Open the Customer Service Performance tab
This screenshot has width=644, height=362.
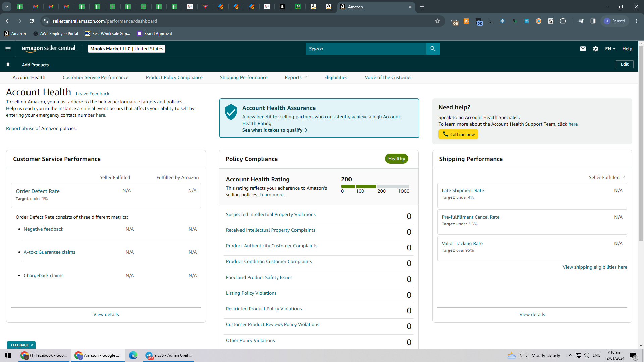pos(96,77)
